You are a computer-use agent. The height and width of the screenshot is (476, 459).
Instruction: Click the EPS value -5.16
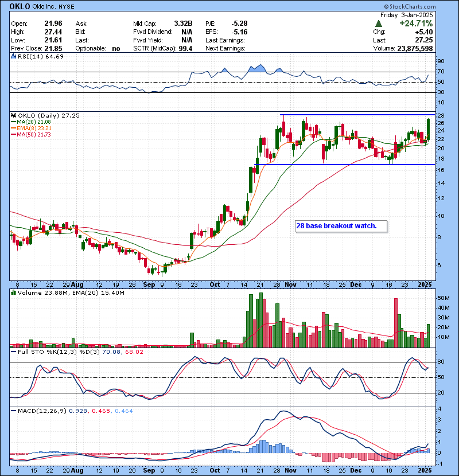point(239,32)
